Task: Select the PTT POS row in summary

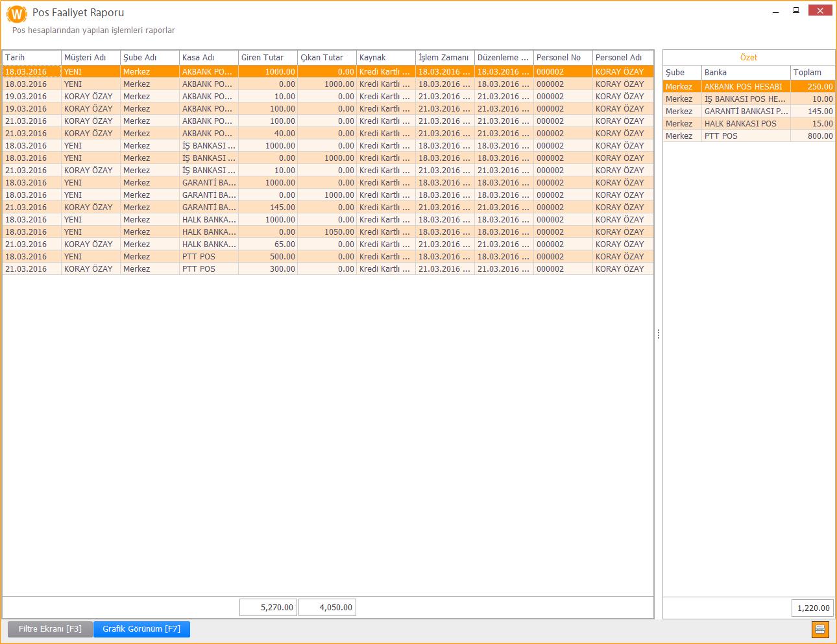Action: coord(746,136)
